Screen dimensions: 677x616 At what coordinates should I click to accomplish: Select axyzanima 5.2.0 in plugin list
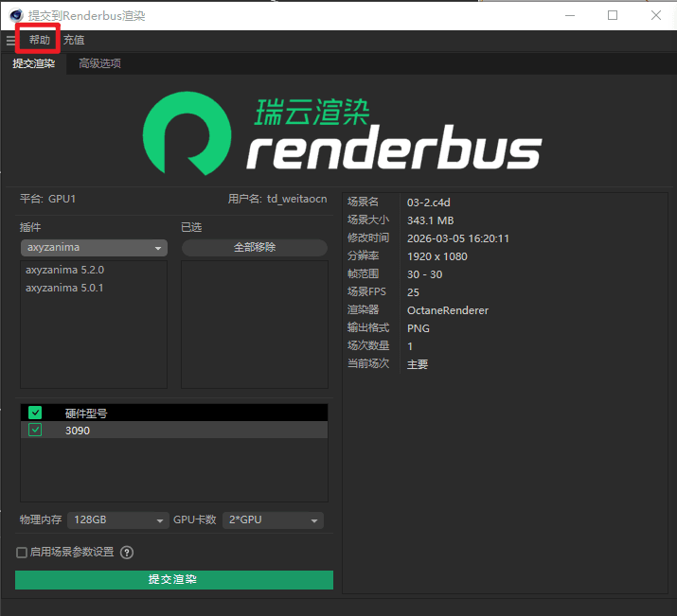(64, 270)
